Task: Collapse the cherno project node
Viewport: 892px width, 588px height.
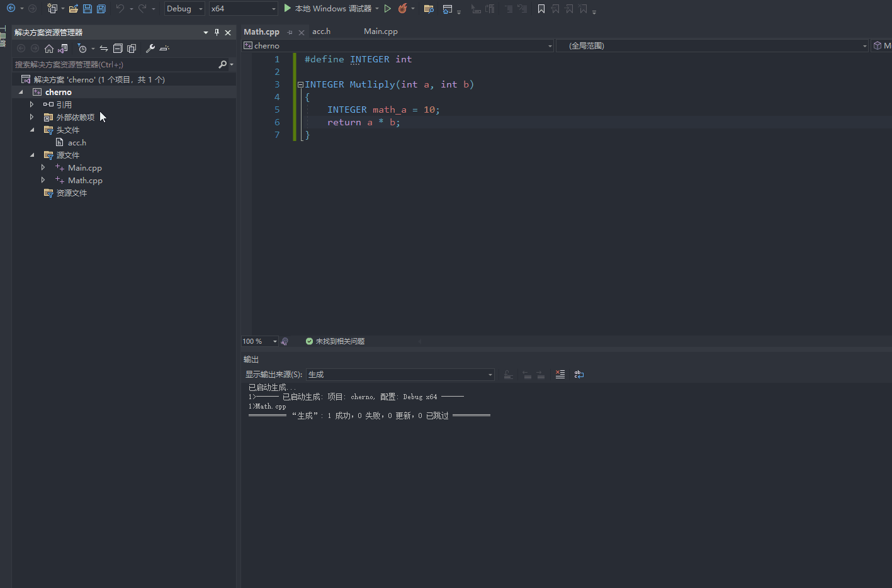Action: 21,92
